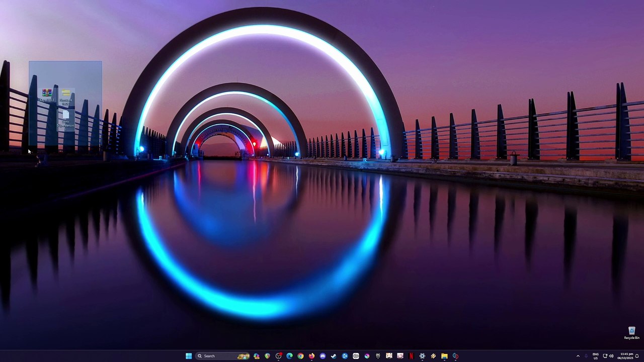
Task: Open Discord from the taskbar
Action: click(323, 356)
